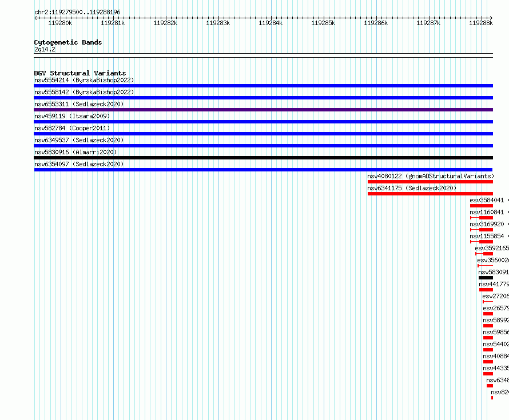Click the DGV Structural Variants track title
This screenshot has height=420, width=509.
(80, 73)
